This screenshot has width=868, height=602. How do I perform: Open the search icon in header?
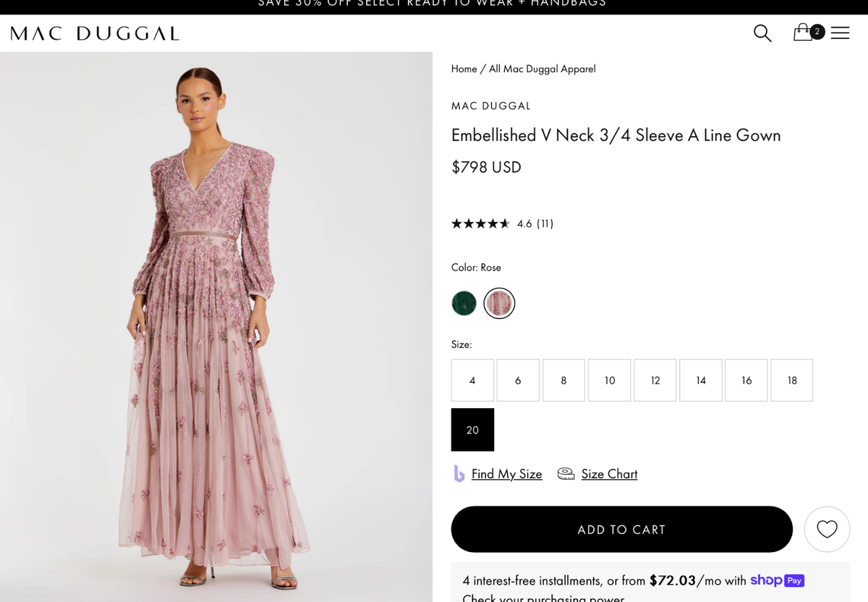762,33
